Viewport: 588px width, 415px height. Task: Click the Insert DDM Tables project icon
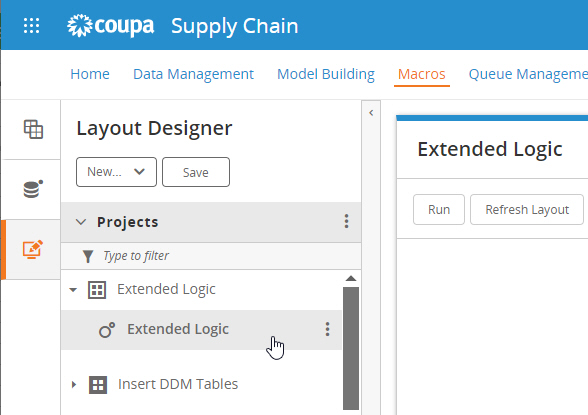[x=98, y=385]
